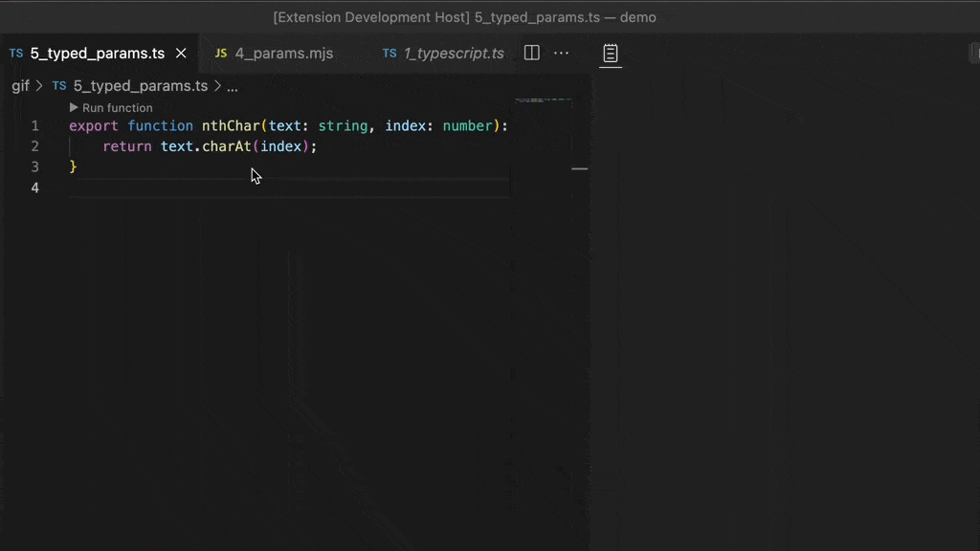Click line number 2 in the gutter
The width and height of the screenshot is (980, 551).
click(x=34, y=145)
